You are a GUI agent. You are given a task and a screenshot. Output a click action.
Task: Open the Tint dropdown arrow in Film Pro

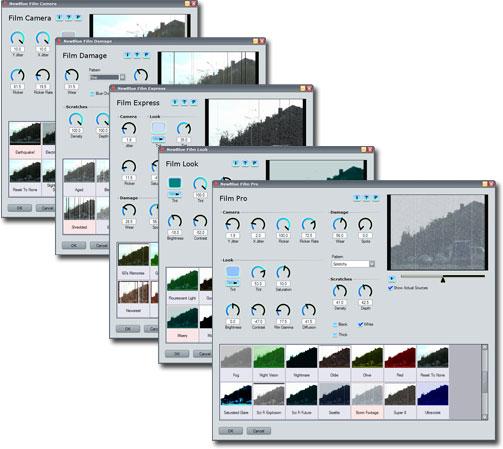tap(233, 283)
